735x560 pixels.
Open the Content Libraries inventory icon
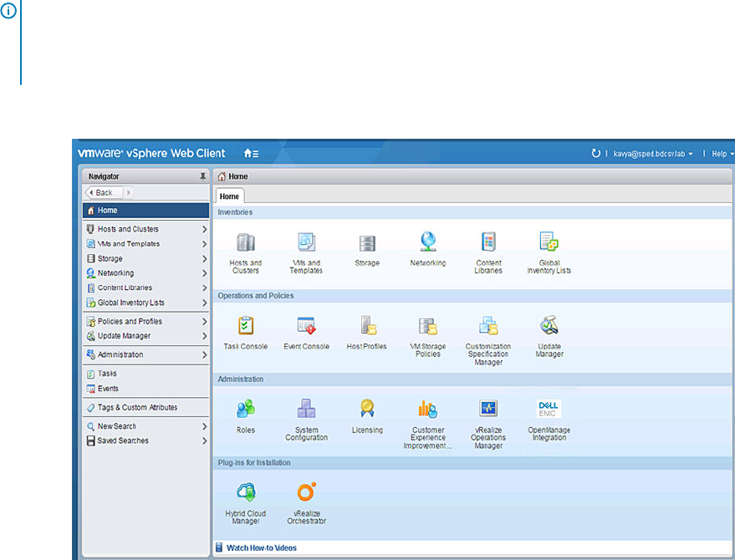[x=488, y=242]
